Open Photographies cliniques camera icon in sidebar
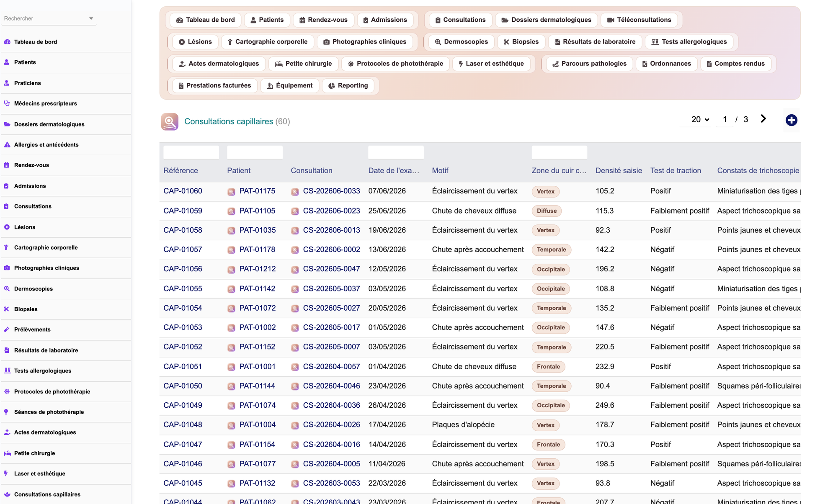815x504 pixels. pyautogui.click(x=7, y=268)
